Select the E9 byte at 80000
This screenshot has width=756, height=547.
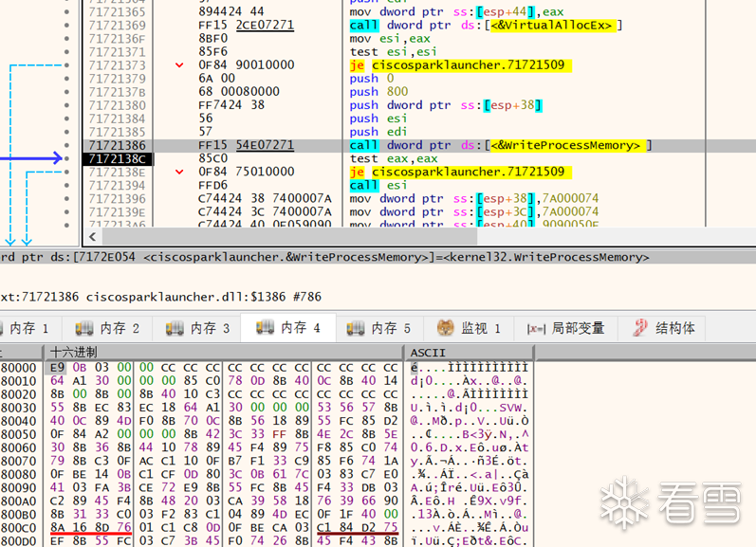57,367
